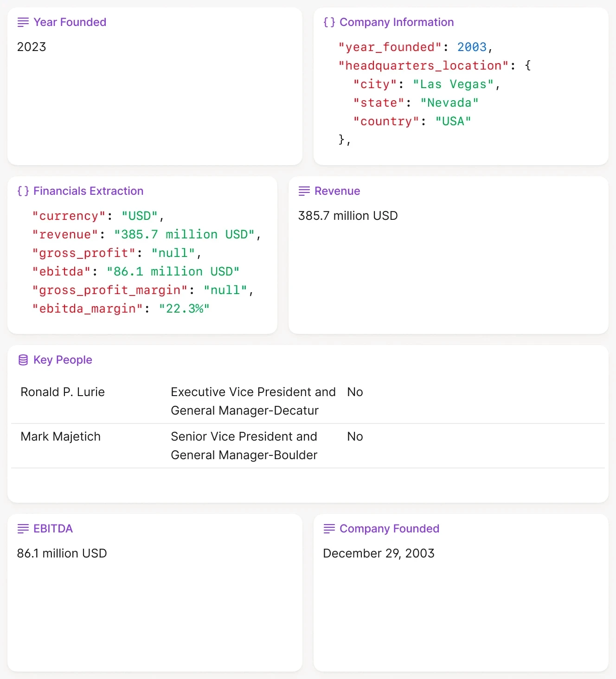
Task: Click the year_founded value 2003
Action: [472, 47]
